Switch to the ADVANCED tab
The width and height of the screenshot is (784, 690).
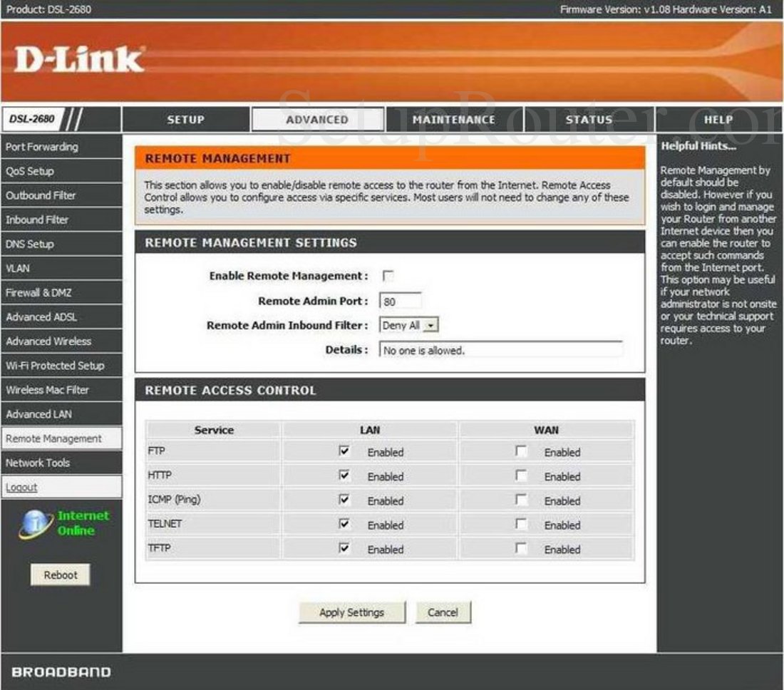317,120
